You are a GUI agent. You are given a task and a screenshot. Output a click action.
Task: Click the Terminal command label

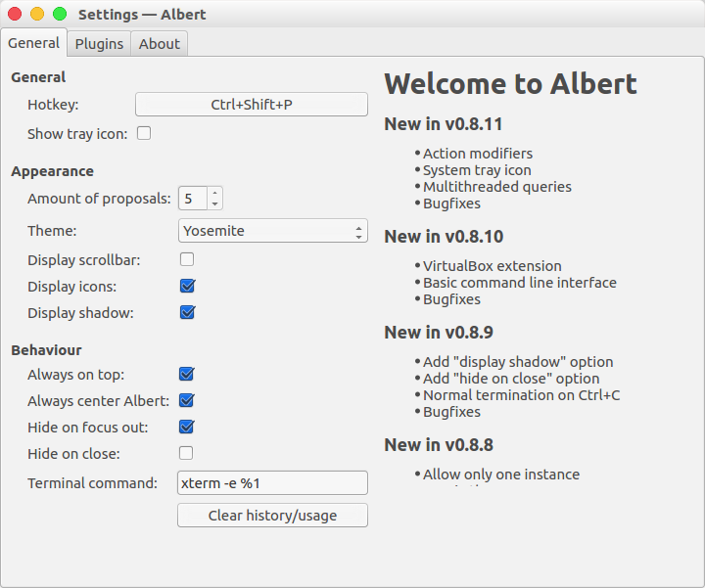tap(93, 483)
